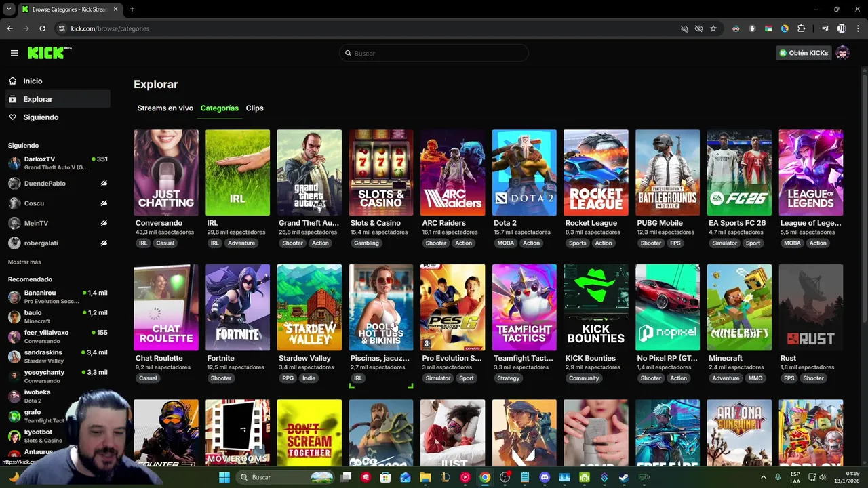
Task: Open the Rust category thumbnail
Action: point(811,307)
